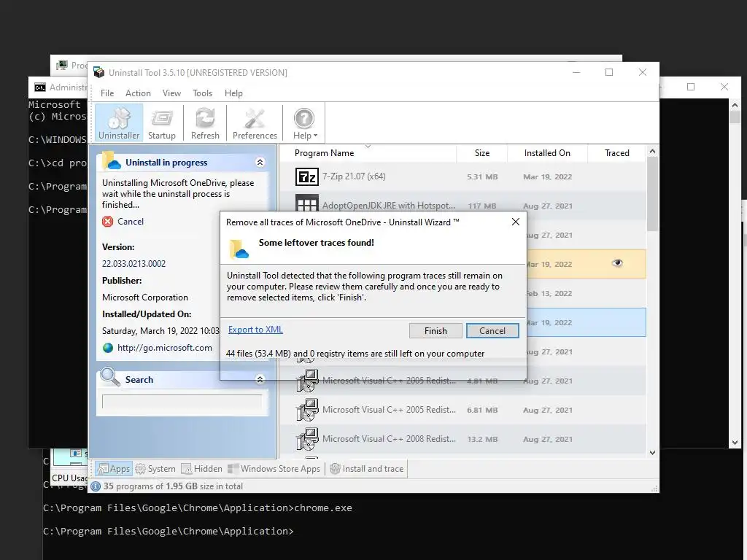The image size is (747, 560).
Task: Click the Search input field
Action: [x=182, y=402]
